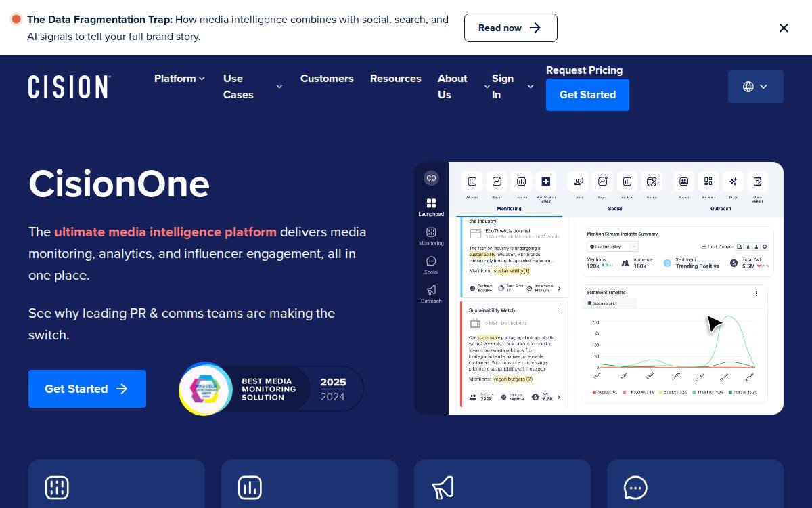Click the highlighted vegan burgers (2) mention
This screenshot has height=508, width=812.
point(513,379)
